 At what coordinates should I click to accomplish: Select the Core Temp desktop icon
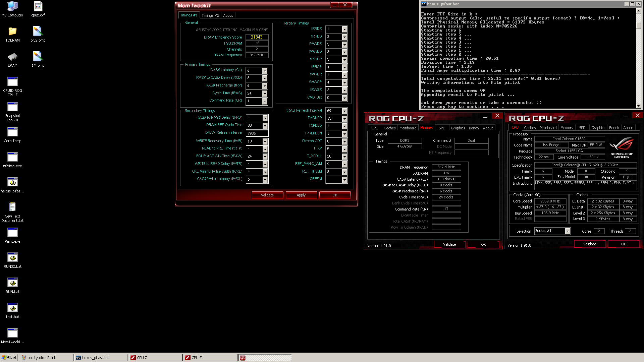coord(12,135)
